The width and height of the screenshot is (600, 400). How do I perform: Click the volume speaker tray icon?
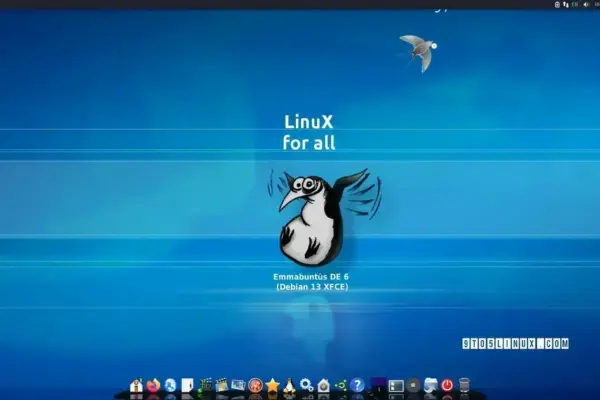pos(586,5)
